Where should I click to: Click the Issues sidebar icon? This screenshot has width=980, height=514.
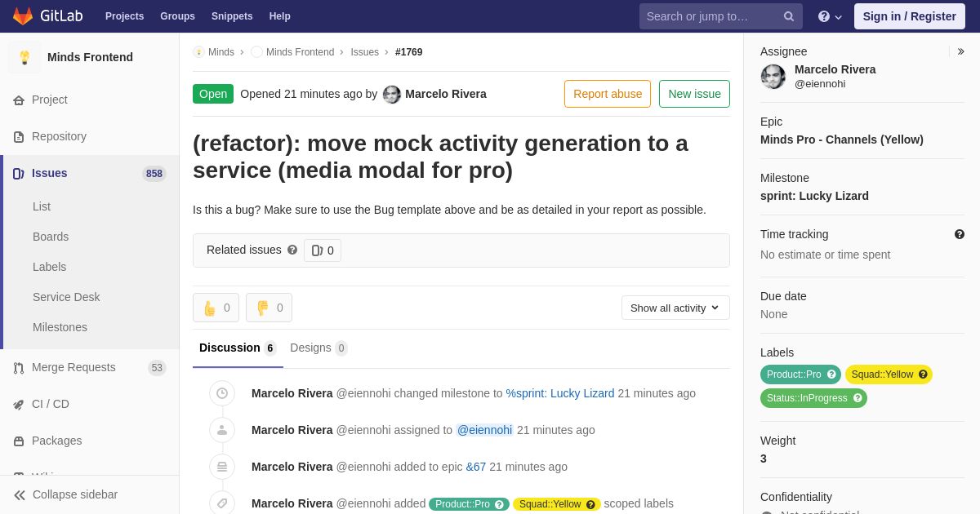point(19,173)
